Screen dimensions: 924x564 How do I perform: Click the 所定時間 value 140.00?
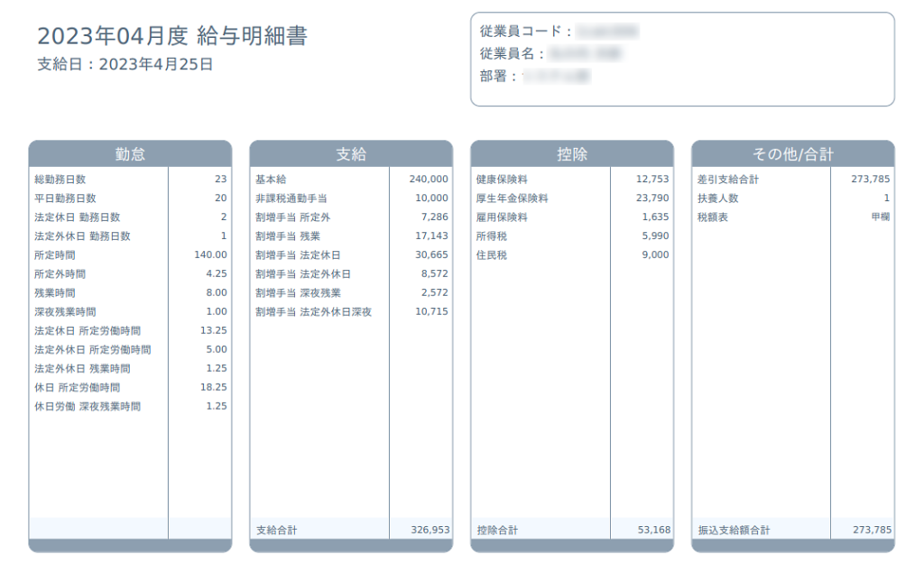click(210, 255)
